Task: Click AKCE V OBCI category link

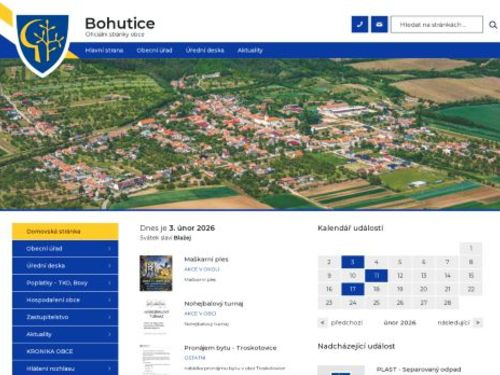Action: coord(200,314)
